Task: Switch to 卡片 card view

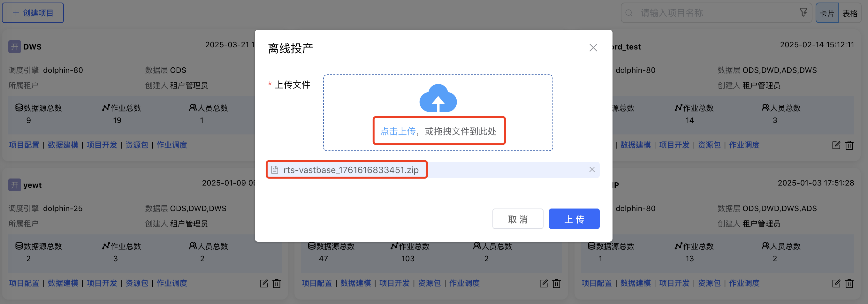Action: (826, 13)
